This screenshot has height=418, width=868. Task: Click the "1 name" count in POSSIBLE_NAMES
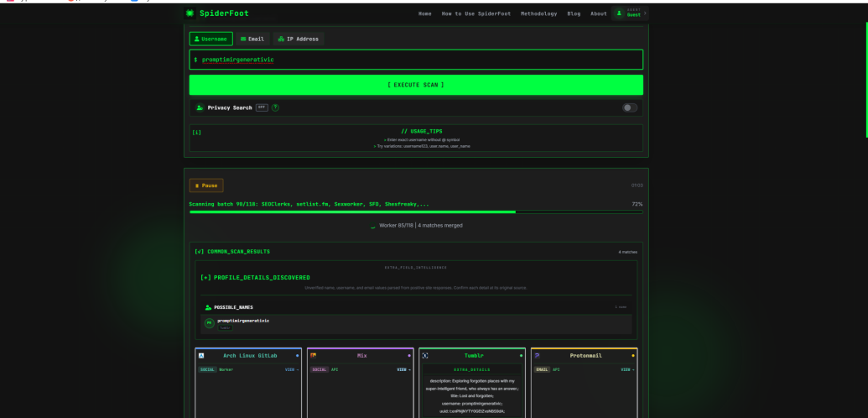(x=621, y=307)
